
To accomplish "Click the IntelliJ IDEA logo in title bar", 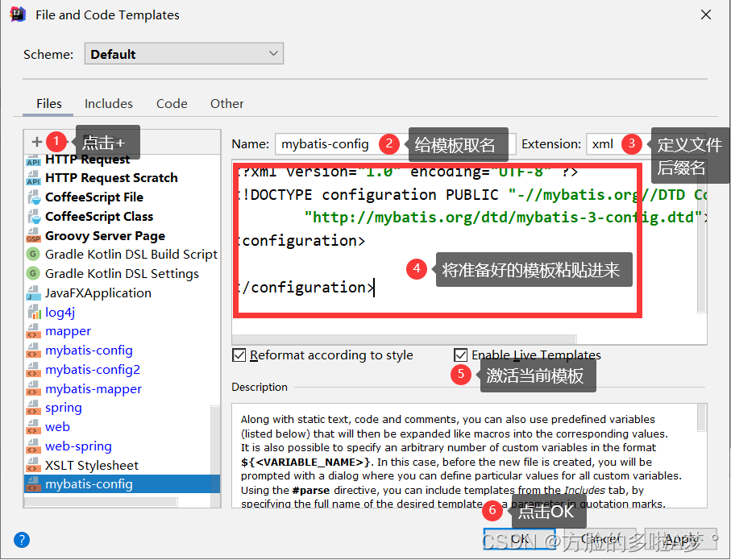I will pyautogui.click(x=17, y=15).
